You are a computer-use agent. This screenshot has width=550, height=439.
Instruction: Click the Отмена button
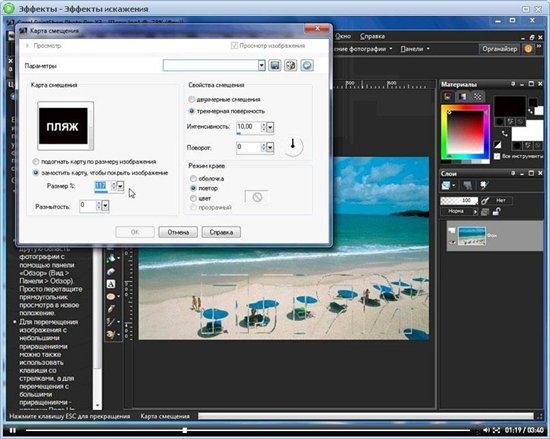[178, 232]
